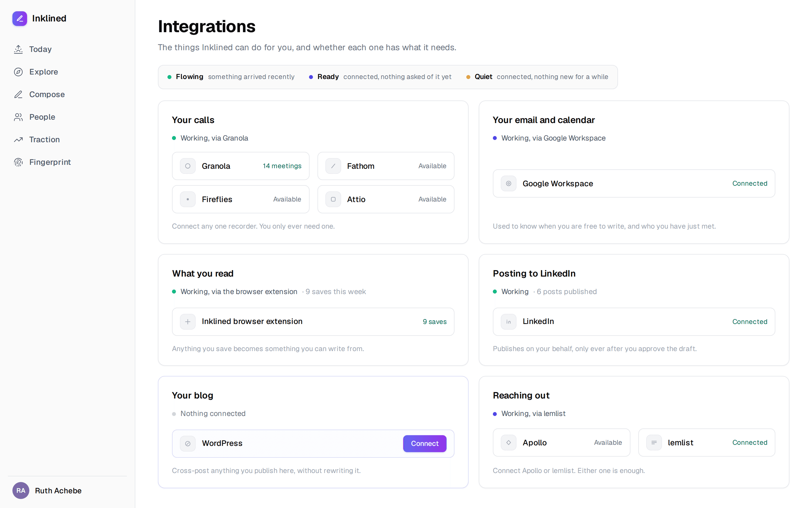812x508 pixels.
Task: Click 'Working, via Granola' status text
Action: [x=214, y=138]
